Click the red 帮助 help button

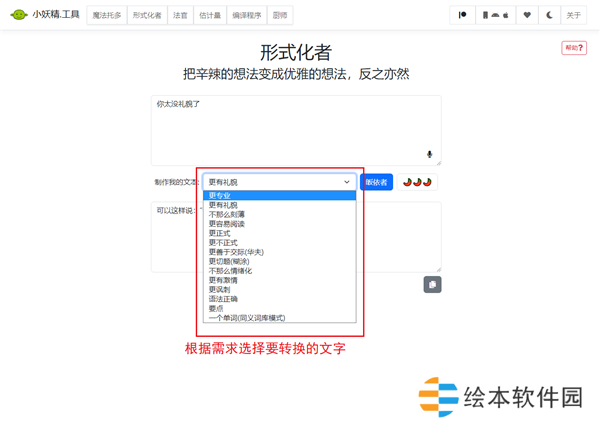point(574,48)
